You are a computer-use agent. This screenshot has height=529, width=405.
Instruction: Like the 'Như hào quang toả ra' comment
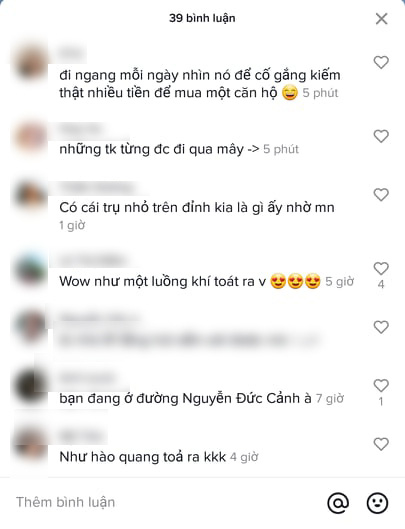coord(381,444)
